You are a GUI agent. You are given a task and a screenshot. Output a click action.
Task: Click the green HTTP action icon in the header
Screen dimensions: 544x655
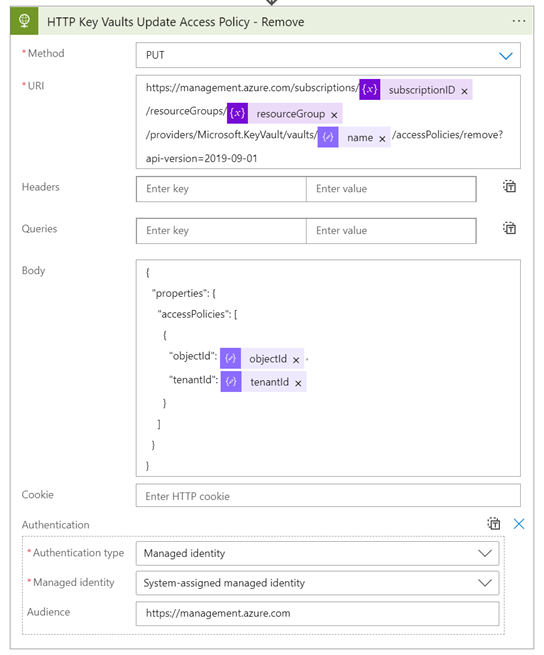click(24, 21)
